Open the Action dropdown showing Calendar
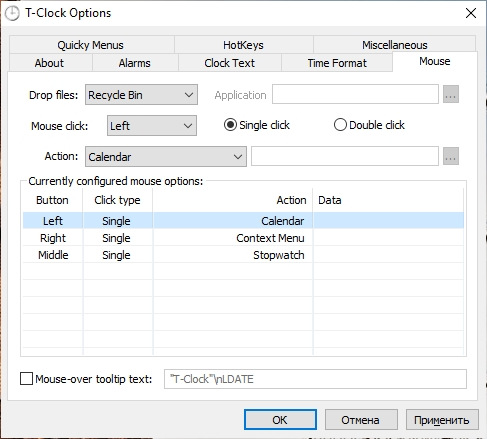This screenshot has height=439, width=487. click(166, 156)
